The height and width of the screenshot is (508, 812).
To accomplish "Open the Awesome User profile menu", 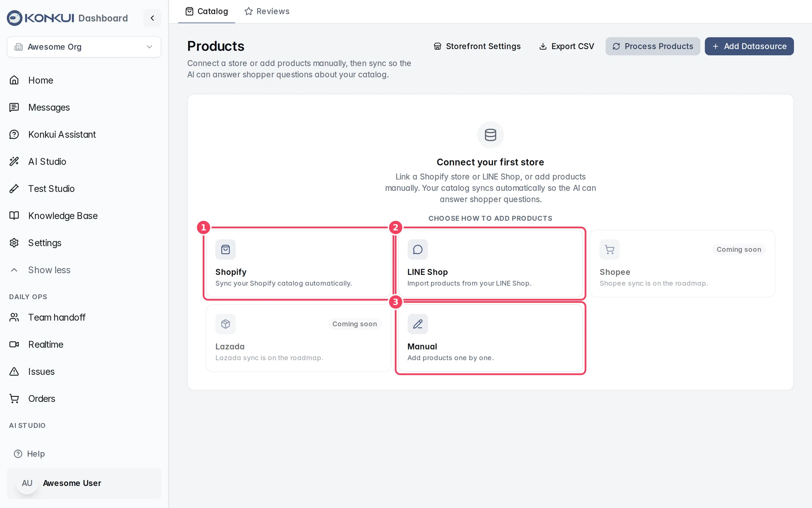I will click(84, 483).
